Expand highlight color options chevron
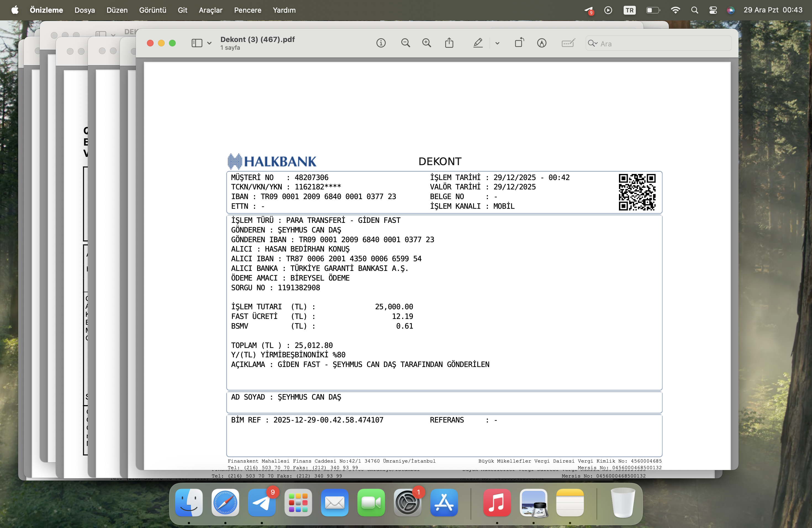 coord(497,43)
